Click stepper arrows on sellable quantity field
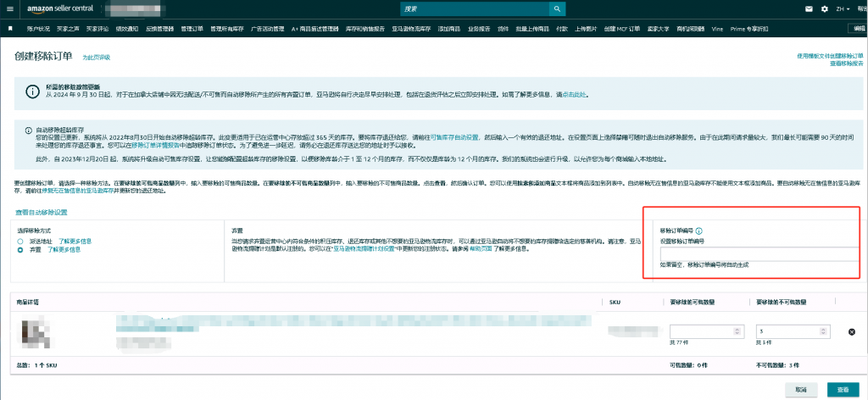This screenshot has width=868, height=400. click(737, 331)
